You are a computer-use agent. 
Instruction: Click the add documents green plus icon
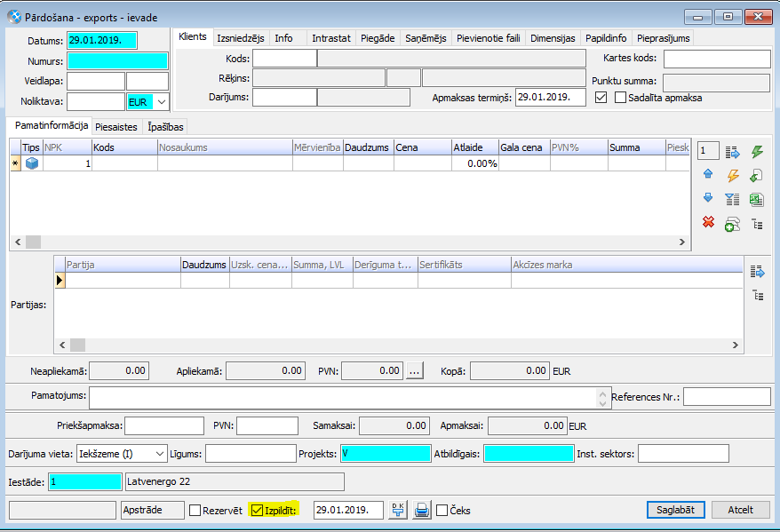[x=733, y=223]
